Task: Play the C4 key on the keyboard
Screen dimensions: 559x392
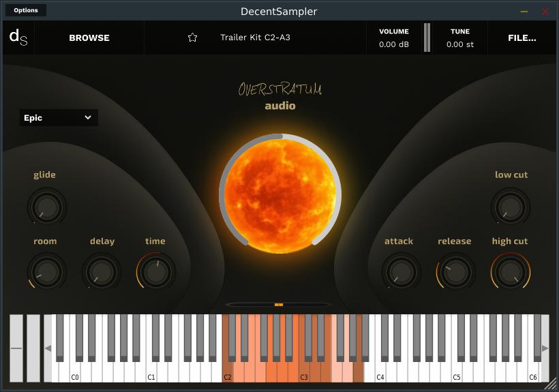Action: [x=380, y=371]
